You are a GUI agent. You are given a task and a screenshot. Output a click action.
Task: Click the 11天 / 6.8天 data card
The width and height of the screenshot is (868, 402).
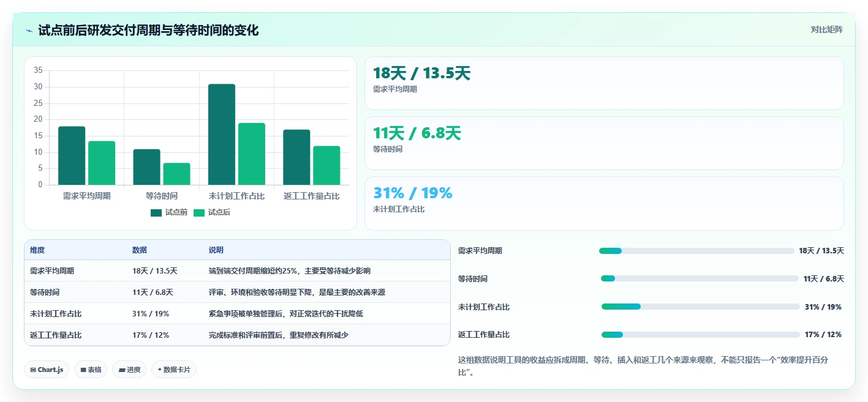click(x=604, y=143)
